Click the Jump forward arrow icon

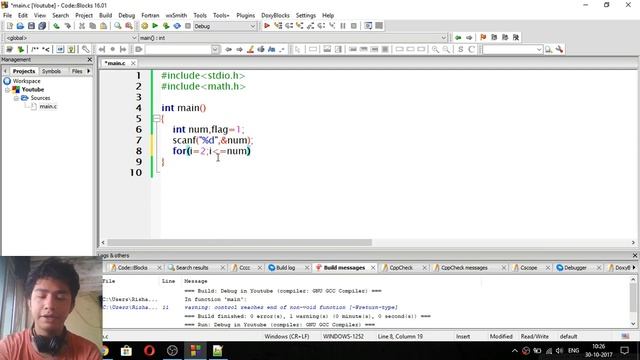(469, 38)
